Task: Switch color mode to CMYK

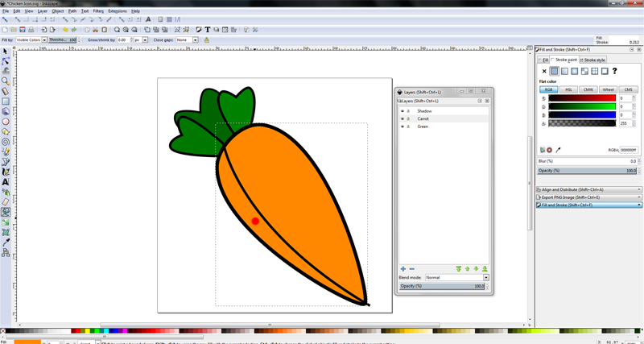Action: (x=588, y=89)
